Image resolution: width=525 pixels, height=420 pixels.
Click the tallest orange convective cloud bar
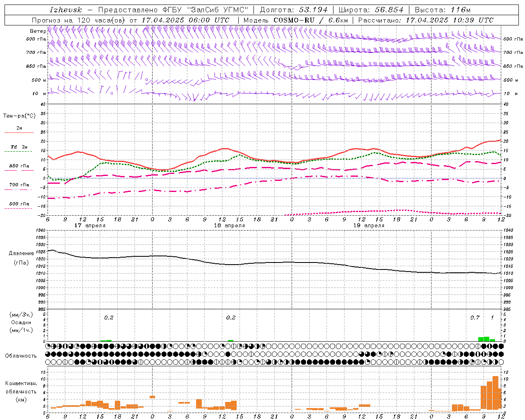[x=495, y=393]
